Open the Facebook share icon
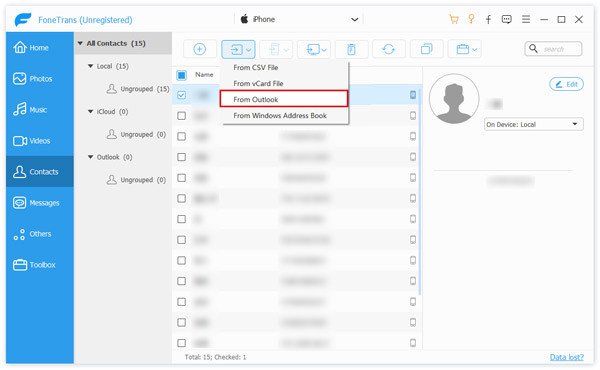This screenshot has width=600, height=370. click(488, 20)
